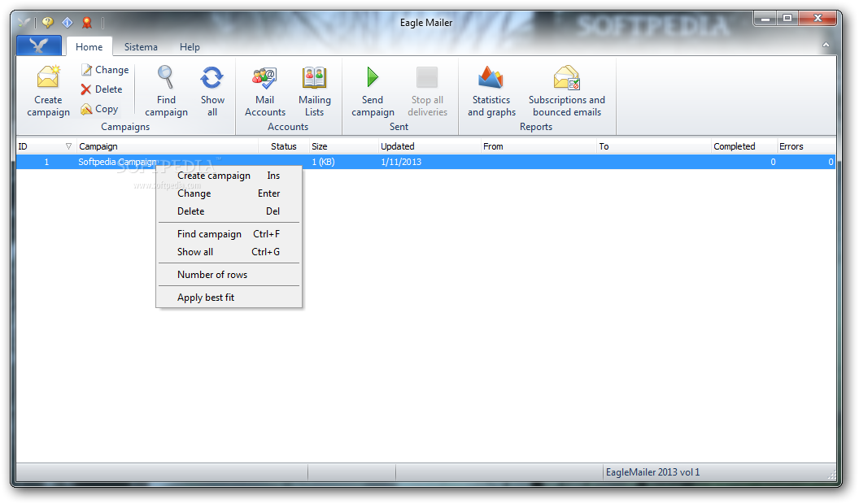
Task: Choose Create campaign in context menu
Action: click(x=229, y=176)
